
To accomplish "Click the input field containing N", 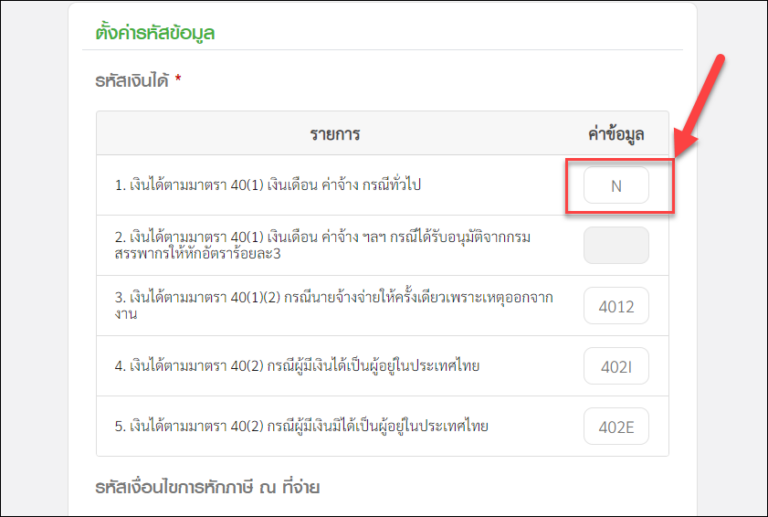I will [x=616, y=185].
